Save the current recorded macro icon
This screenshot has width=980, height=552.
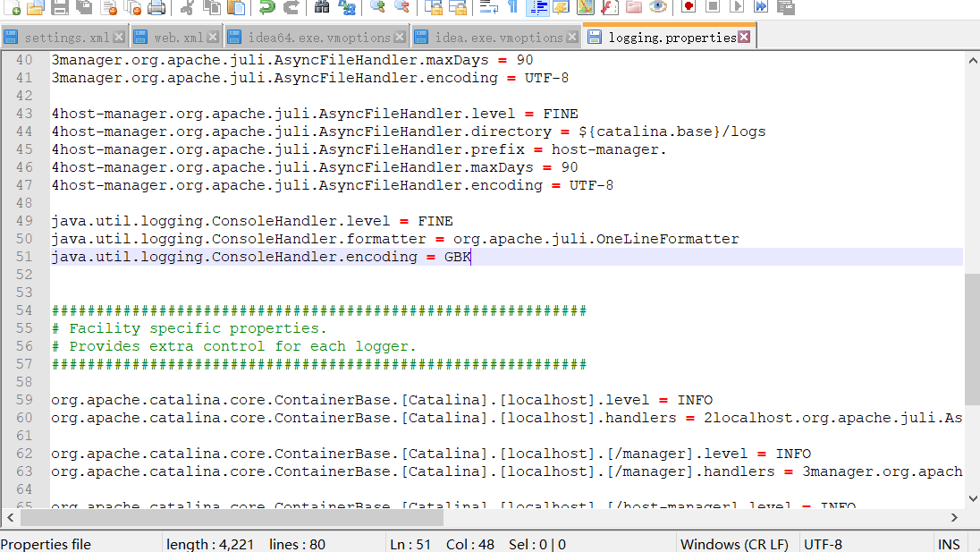point(786,7)
